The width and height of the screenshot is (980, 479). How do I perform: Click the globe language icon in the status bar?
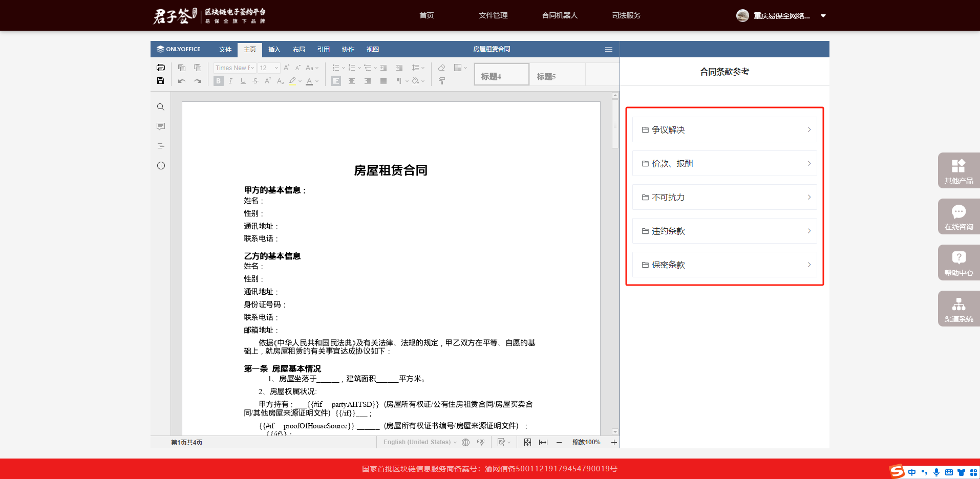click(466, 442)
